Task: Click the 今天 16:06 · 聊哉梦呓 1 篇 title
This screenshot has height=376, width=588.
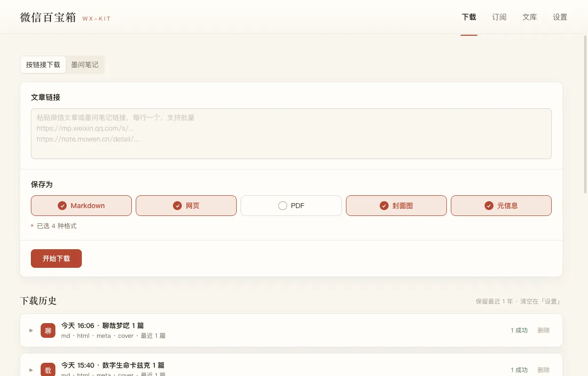Action: pyautogui.click(x=102, y=326)
